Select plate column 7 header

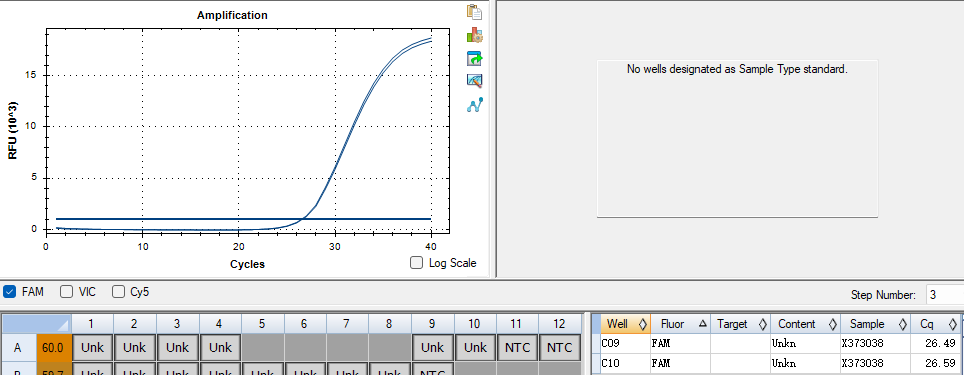(347, 324)
